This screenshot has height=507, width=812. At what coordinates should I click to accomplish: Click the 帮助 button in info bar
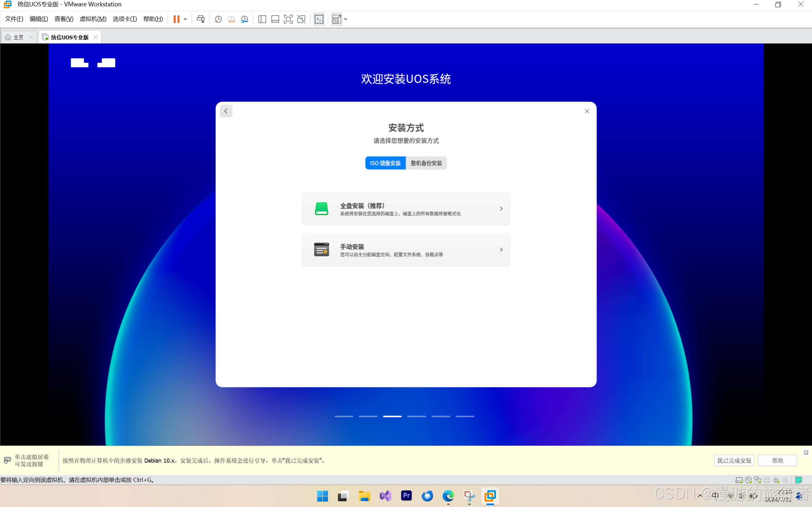pos(777,460)
